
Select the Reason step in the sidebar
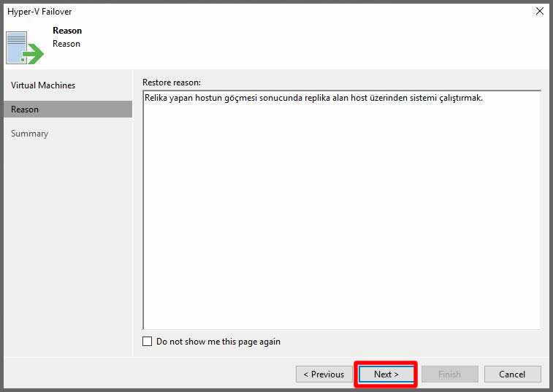pos(26,109)
